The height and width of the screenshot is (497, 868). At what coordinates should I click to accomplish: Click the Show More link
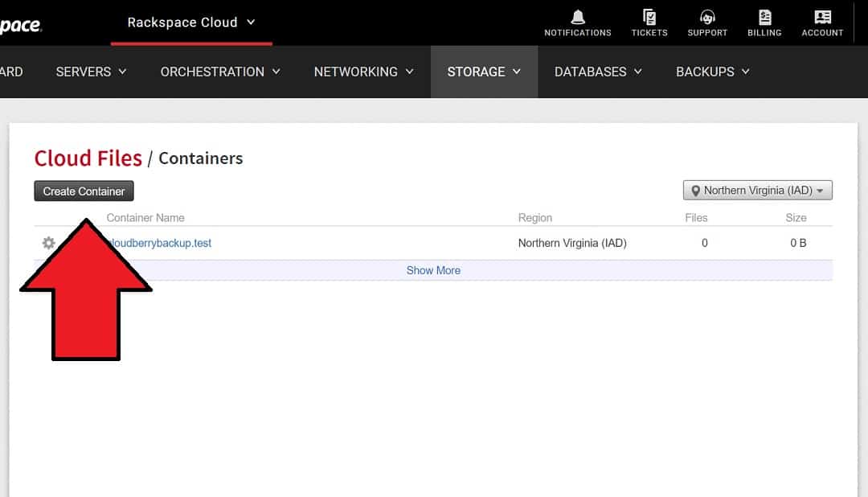(x=433, y=270)
